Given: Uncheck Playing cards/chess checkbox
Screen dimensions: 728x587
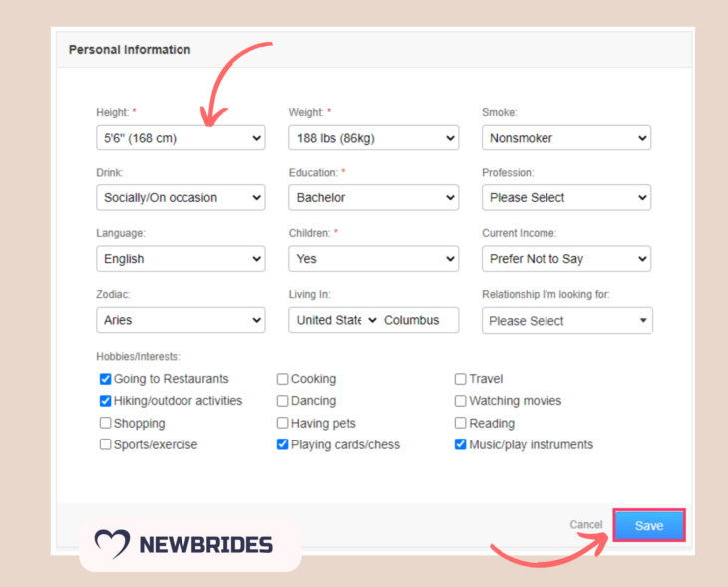Looking at the screenshot, I should pos(283,444).
